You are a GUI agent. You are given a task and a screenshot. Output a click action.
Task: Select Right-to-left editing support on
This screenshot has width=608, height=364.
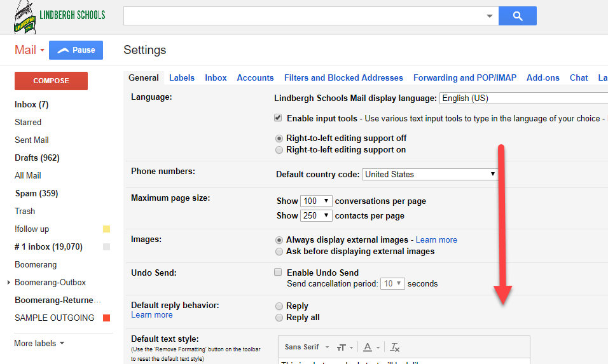279,150
